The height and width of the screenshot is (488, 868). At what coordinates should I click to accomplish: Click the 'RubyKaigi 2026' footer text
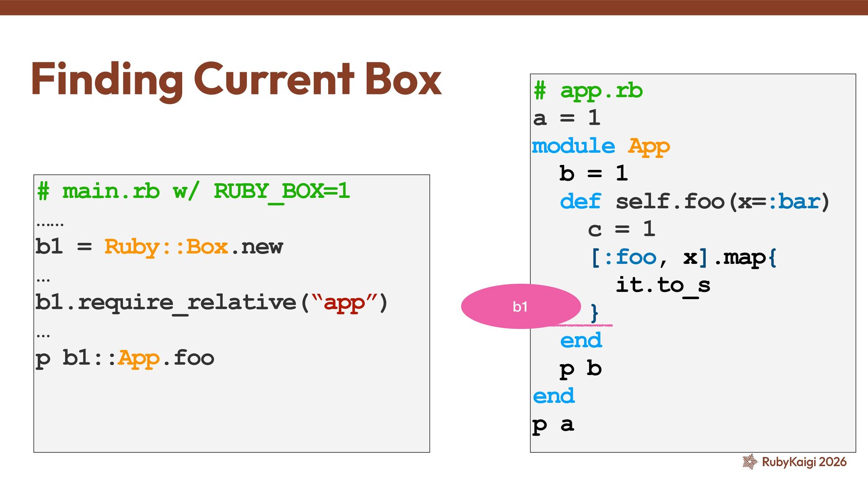point(804,462)
